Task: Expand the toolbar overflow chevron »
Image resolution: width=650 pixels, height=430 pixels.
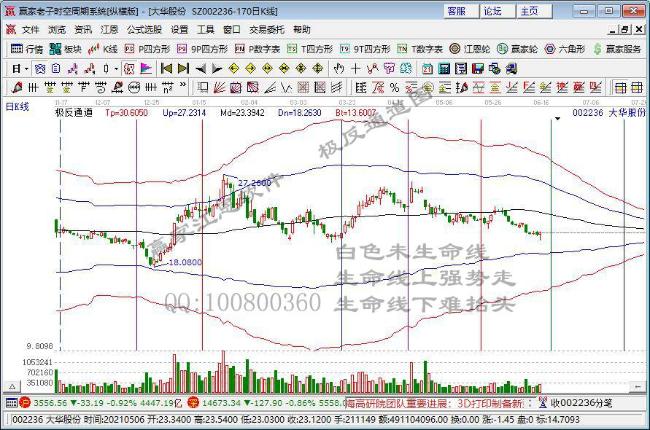Action: (183, 86)
